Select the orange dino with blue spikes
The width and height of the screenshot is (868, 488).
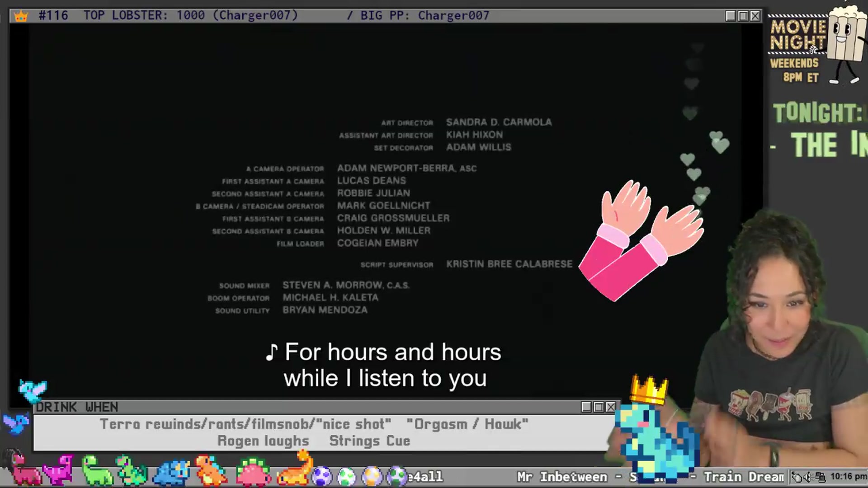(x=211, y=470)
